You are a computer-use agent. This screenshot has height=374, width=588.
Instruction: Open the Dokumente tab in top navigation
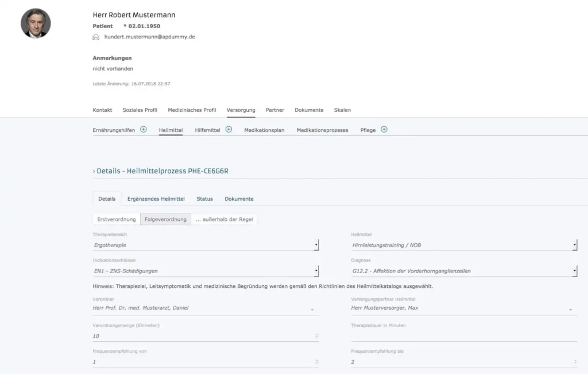309,110
